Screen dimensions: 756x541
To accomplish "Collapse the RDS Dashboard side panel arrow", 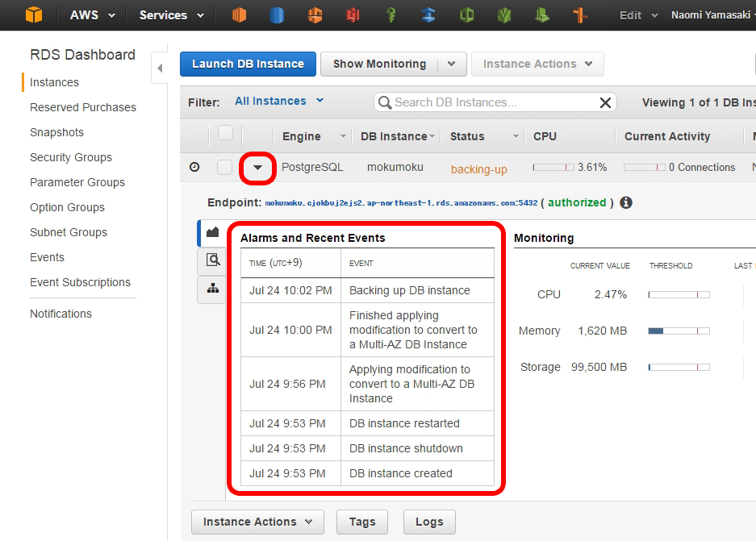I will 160,68.
